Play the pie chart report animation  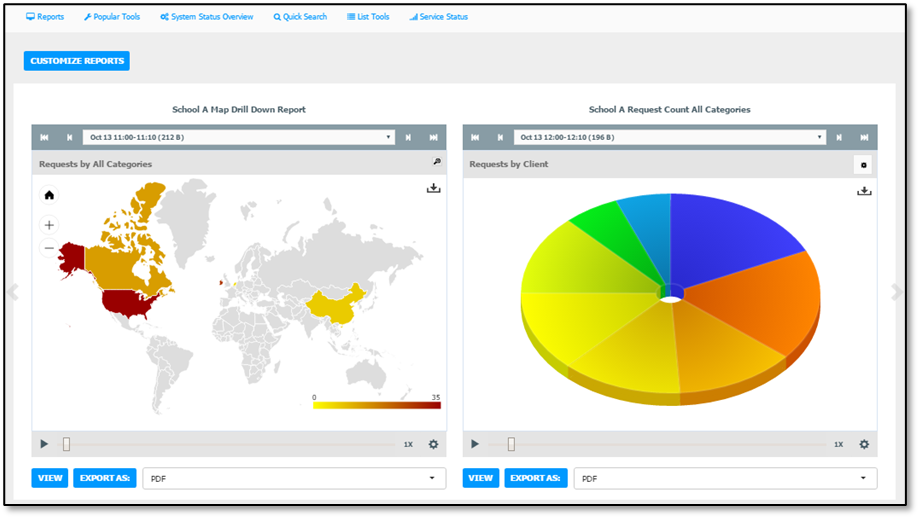pos(475,444)
